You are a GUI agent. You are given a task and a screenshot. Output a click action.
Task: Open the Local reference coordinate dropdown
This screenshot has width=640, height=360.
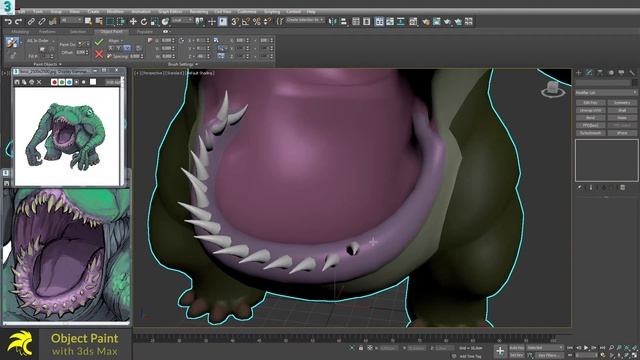[x=182, y=20]
